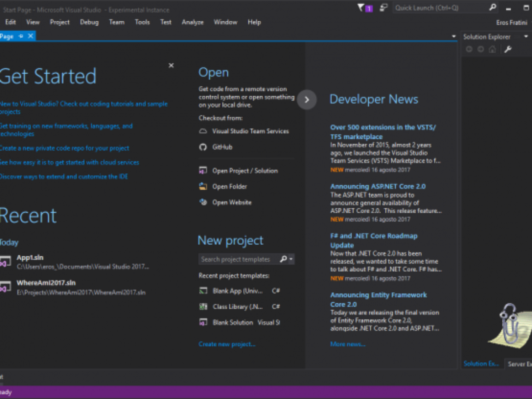Dismiss the Get Started section
Image resolution: width=532 pixels, height=399 pixels.
tap(171, 65)
